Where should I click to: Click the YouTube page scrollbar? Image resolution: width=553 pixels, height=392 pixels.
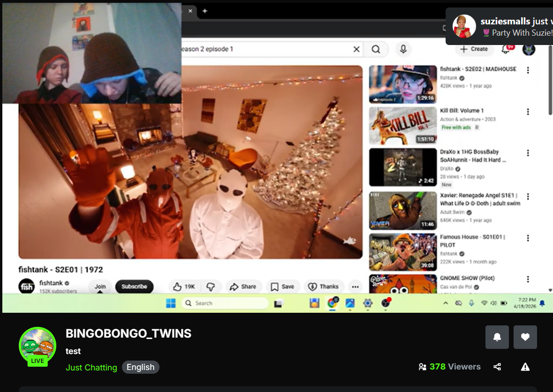pos(550,80)
